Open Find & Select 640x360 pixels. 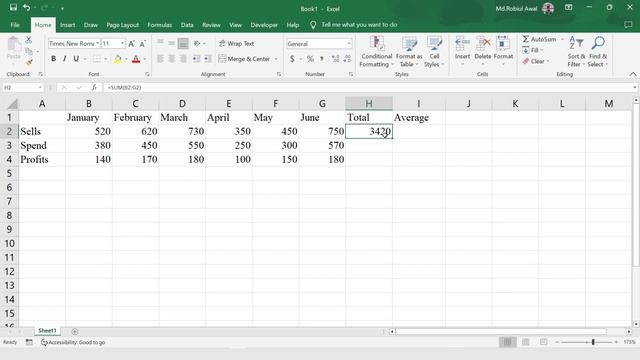tap(598, 52)
